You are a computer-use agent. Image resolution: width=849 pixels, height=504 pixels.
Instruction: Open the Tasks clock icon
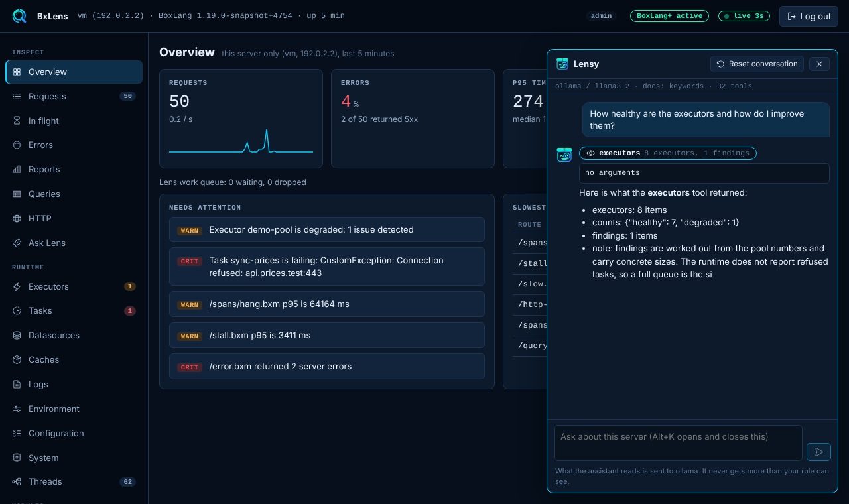[x=17, y=310]
